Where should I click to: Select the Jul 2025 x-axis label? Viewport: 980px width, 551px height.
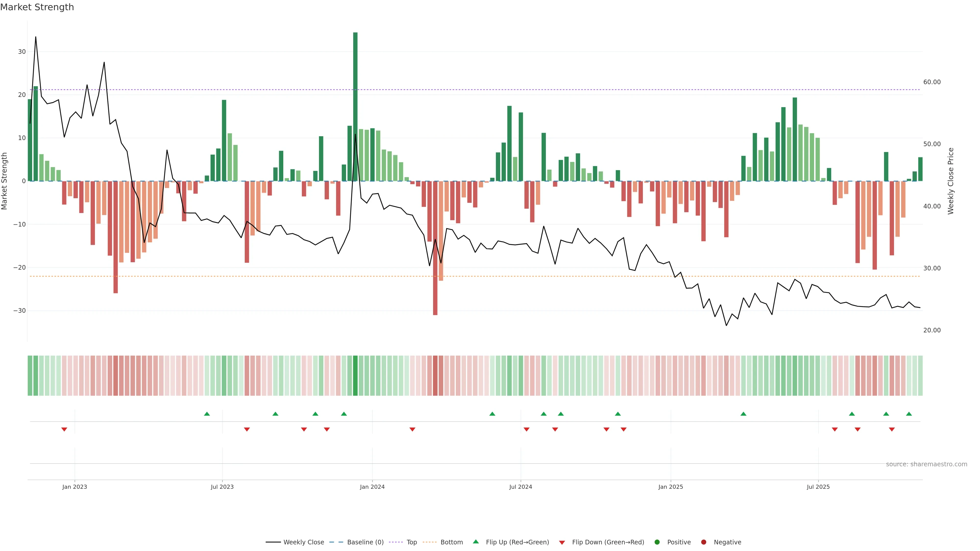818,487
